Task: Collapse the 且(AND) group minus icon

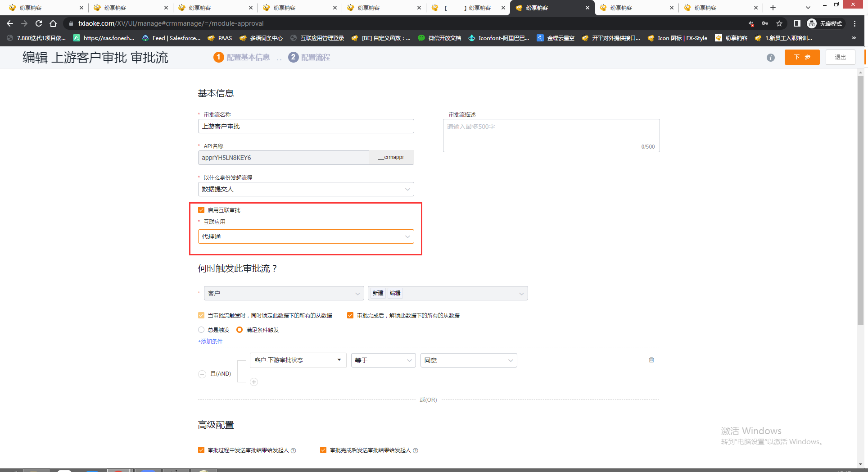Action: click(202, 374)
